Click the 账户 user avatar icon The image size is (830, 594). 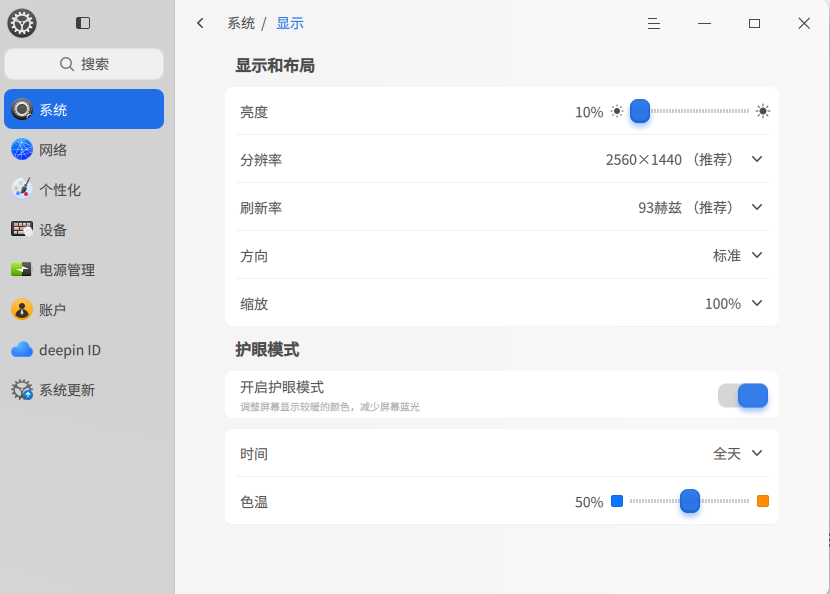pos(22,309)
